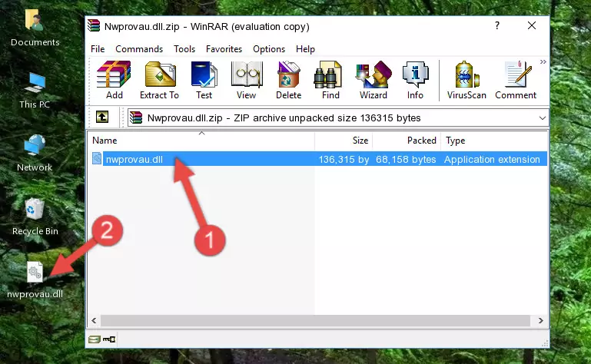Run VirusScan on archive
591x364 pixels.
[466, 80]
